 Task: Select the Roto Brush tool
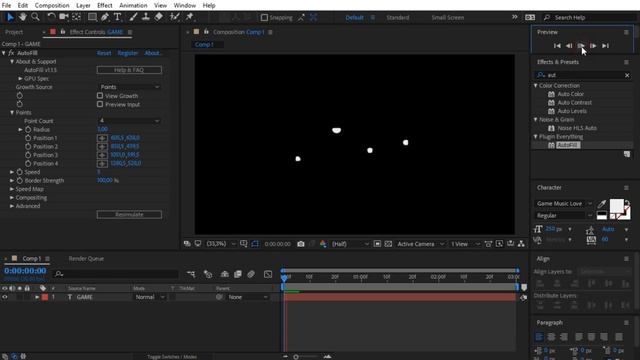pyautogui.click(x=175, y=17)
